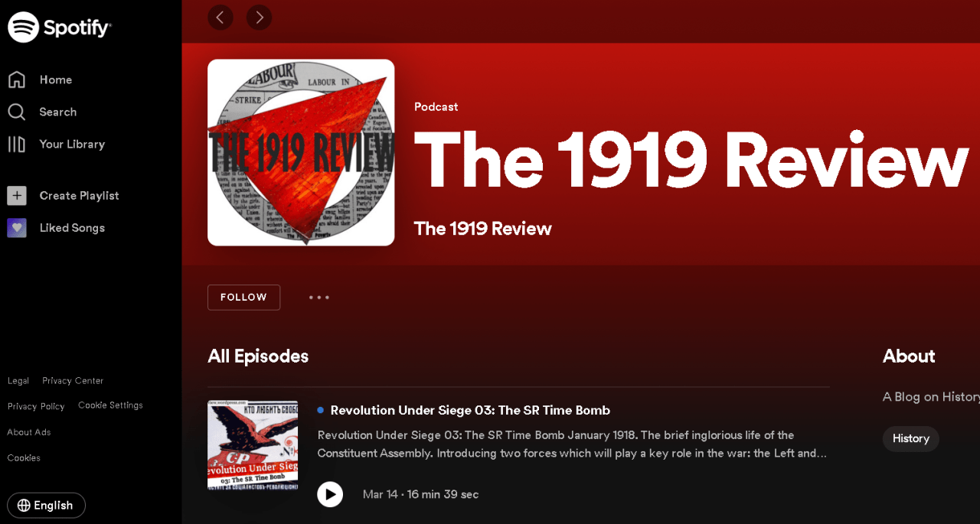This screenshot has width=980, height=524.
Task: Click the Spotify logo
Action: 60,28
